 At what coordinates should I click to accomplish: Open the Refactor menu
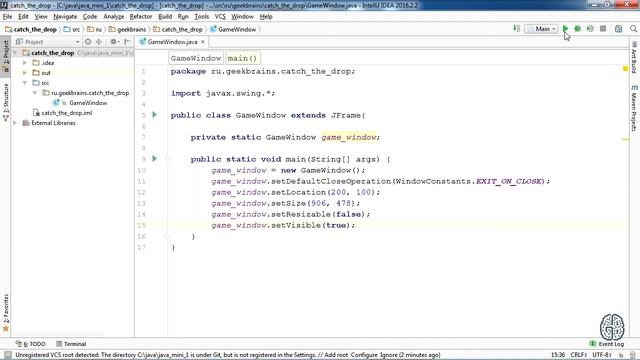coord(141,17)
